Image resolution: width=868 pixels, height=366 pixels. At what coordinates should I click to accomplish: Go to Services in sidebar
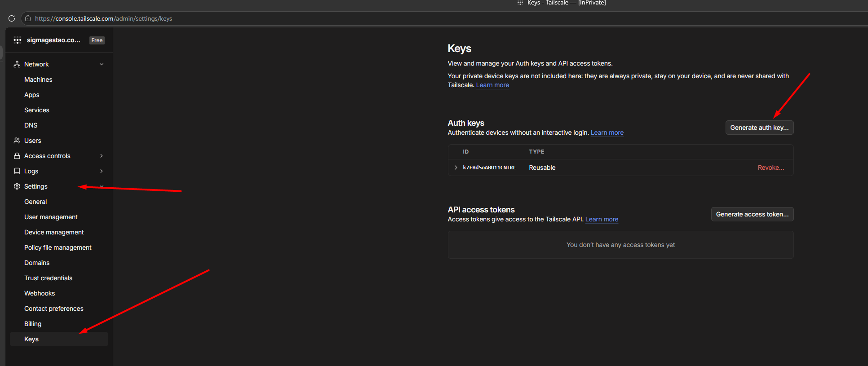pyautogui.click(x=37, y=110)
